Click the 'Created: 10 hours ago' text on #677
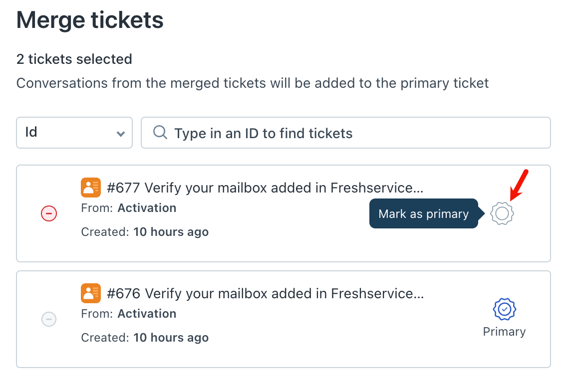 (x=145, y=232)
